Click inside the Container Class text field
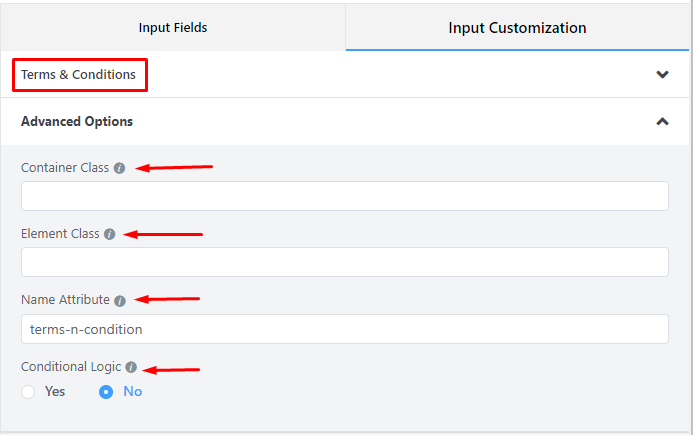Screen dimensions: 693x435 [344, 196]
